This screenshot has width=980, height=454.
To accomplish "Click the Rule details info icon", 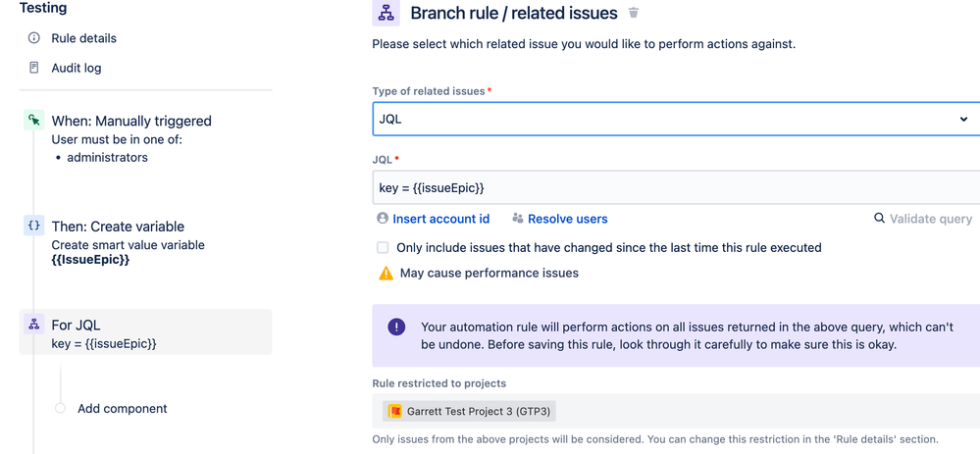I will [34, 38].
